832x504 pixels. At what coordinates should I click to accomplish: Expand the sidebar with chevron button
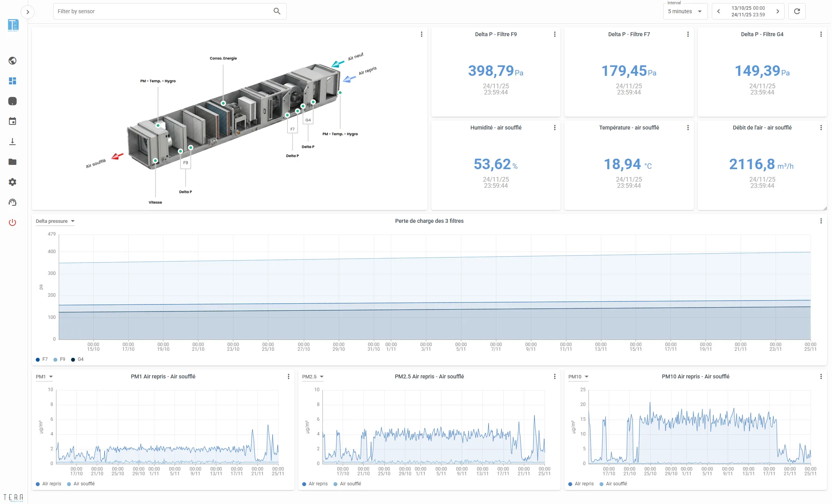(x=28, y=12)
